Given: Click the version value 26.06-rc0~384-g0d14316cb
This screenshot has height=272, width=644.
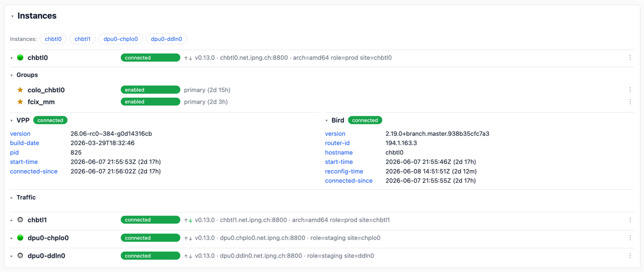Looking at the screenshot, I should [x=111, y=133].
